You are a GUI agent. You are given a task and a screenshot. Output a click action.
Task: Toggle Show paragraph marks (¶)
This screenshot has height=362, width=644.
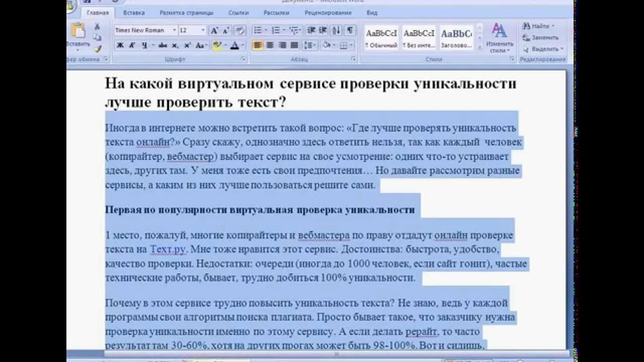point(350,30)
